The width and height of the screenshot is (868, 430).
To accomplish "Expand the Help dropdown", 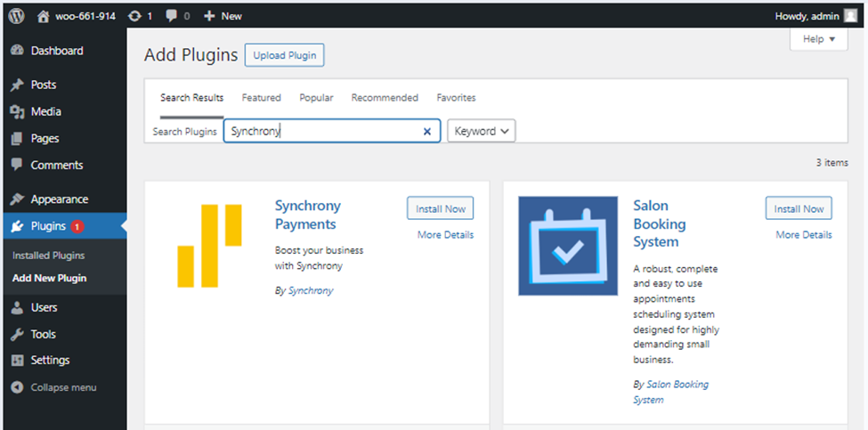I will (x=818, y=39).
